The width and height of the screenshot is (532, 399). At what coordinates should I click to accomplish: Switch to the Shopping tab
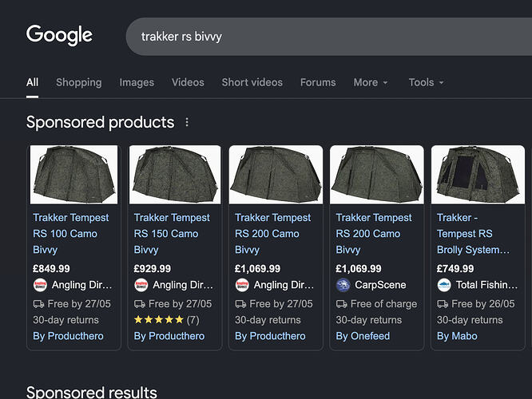coord(79,82)
